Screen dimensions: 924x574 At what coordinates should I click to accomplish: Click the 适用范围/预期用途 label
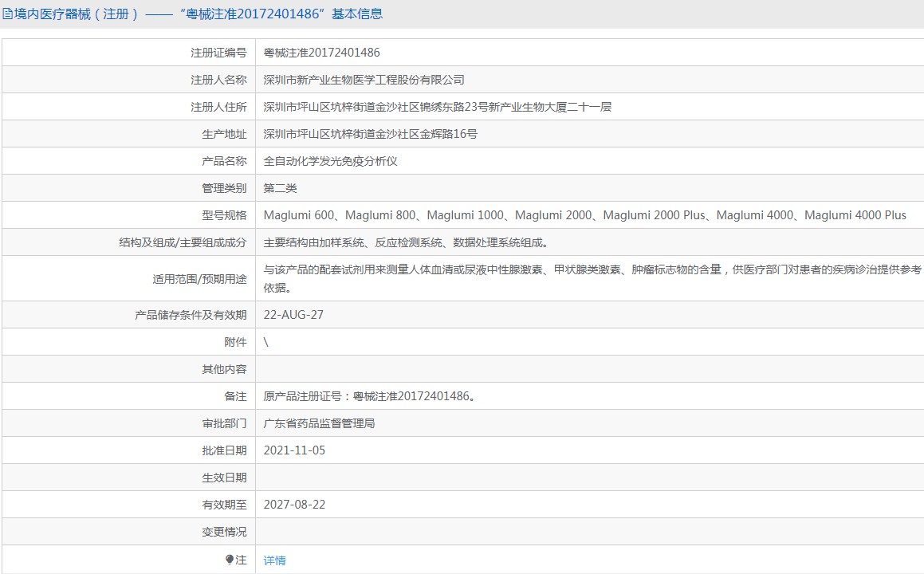199,279
